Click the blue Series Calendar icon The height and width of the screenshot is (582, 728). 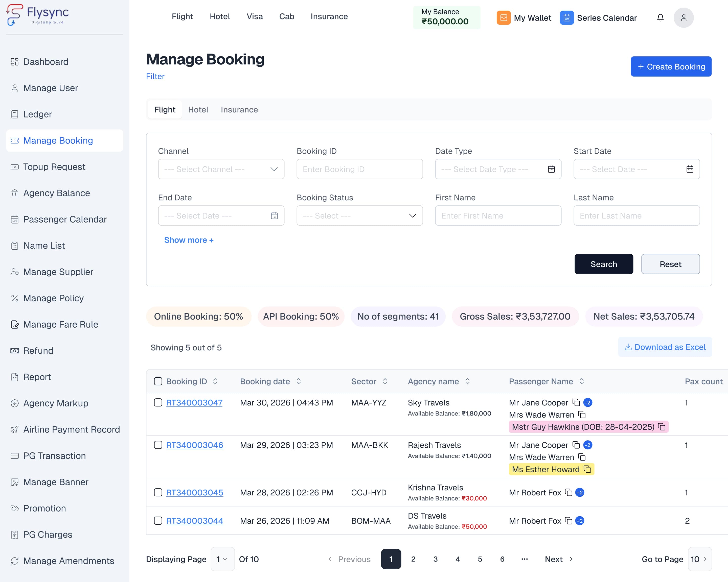(x=566, y=17)
